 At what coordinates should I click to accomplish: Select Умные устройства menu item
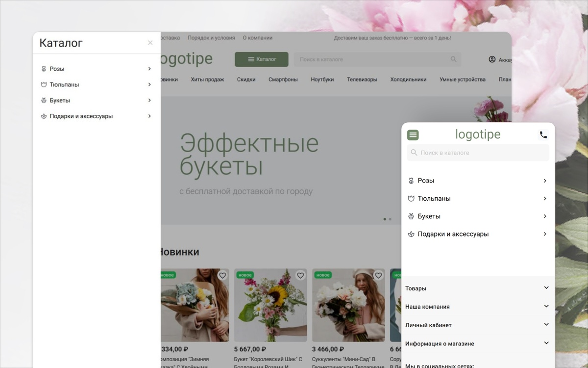coord(463,79)
